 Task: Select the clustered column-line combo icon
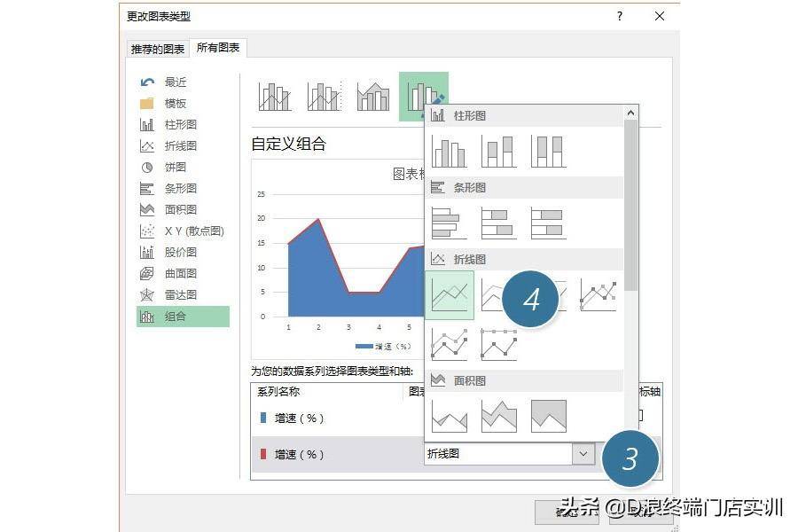[x=274, y=97]
